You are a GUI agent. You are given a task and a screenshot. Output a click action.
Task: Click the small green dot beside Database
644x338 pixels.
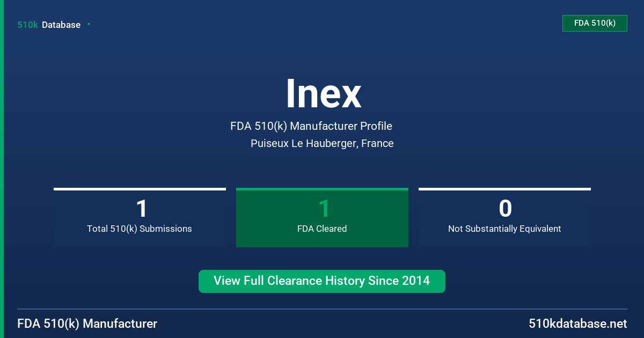pyautogui.click(x=89, y=24)
